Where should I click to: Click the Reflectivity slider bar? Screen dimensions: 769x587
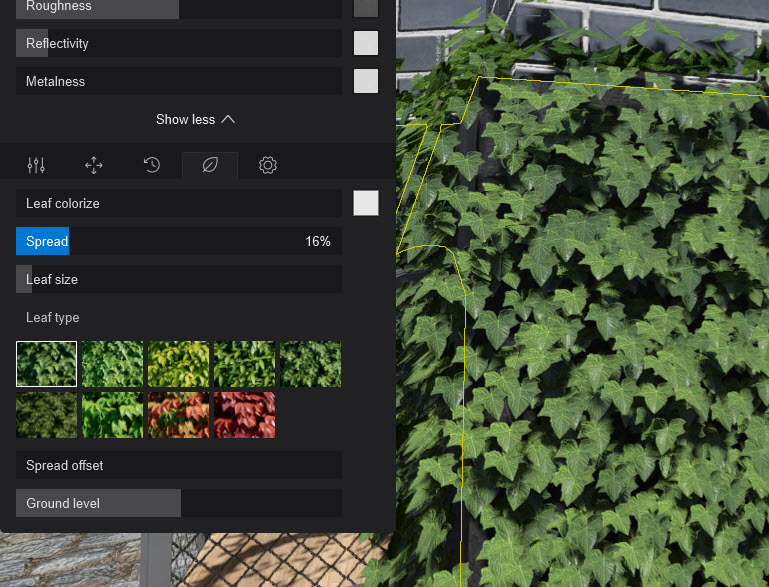tap(179, 43)
